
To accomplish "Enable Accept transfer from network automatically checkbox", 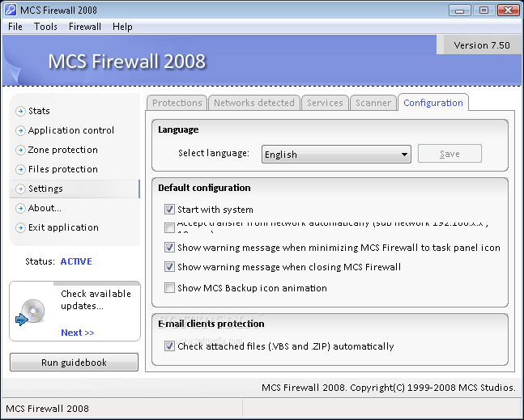I will pyautogui.click(x=169, y=227).
